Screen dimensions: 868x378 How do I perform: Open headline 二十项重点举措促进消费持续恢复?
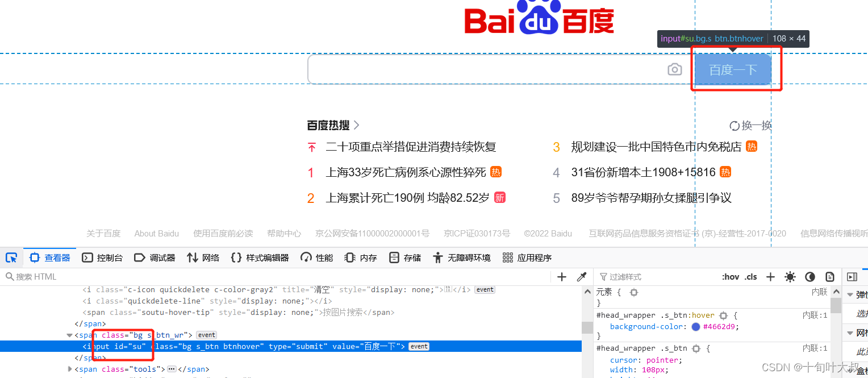click(x=411, y=147)
